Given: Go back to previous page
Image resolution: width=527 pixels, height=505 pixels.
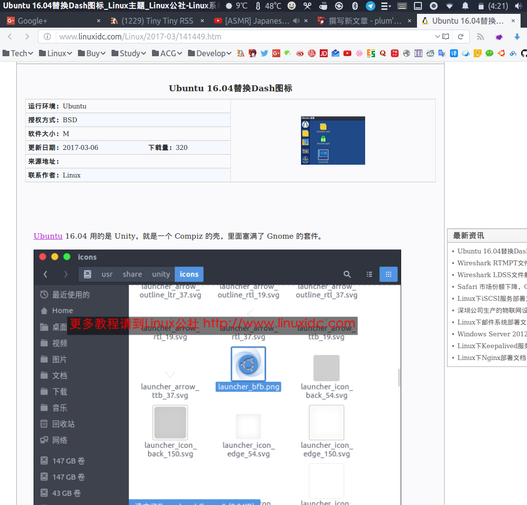Looking at the screenshot, I should point(10,36).
